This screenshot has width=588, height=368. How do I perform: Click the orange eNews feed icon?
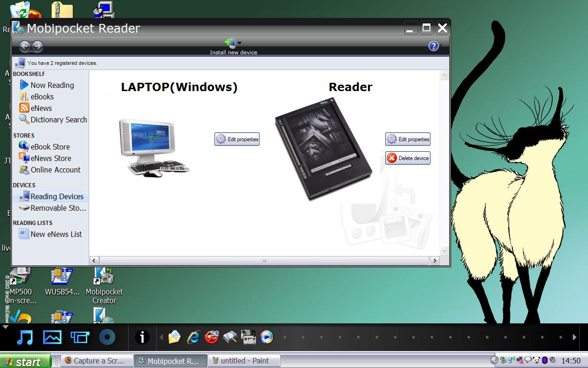[24, 108]
